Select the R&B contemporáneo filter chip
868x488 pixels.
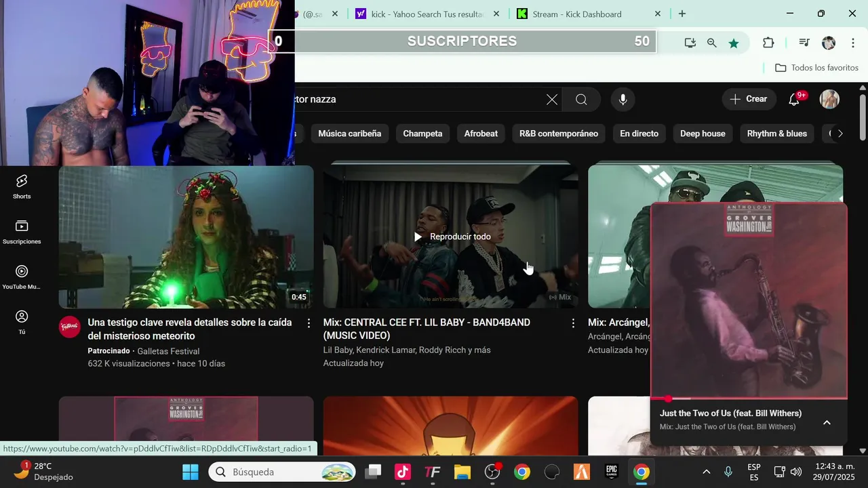559,134
